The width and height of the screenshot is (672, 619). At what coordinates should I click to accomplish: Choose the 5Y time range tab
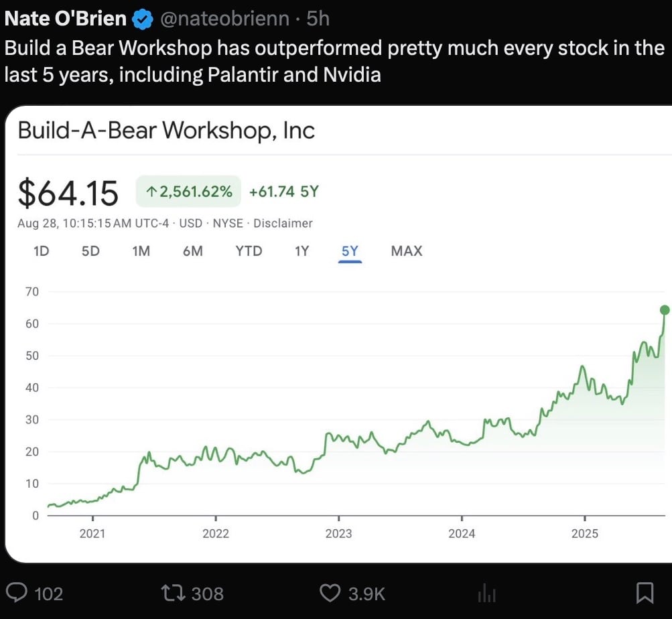(350, 251)
